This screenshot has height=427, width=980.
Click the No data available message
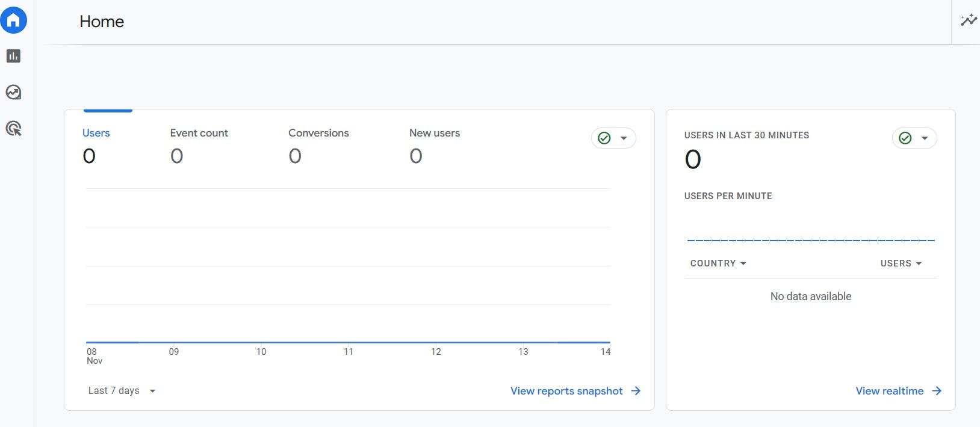point(811,296)
